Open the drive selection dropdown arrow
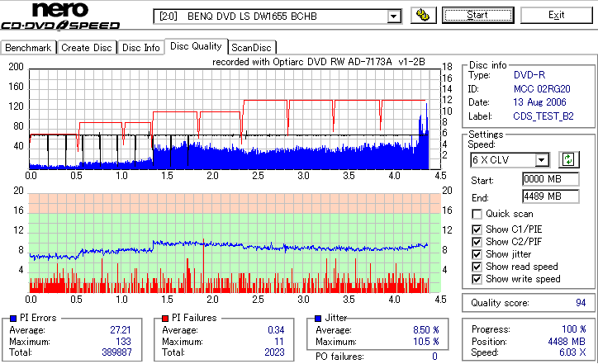This screenshot has height=364, width=598. pyautogui.click(x=394, y=17)
